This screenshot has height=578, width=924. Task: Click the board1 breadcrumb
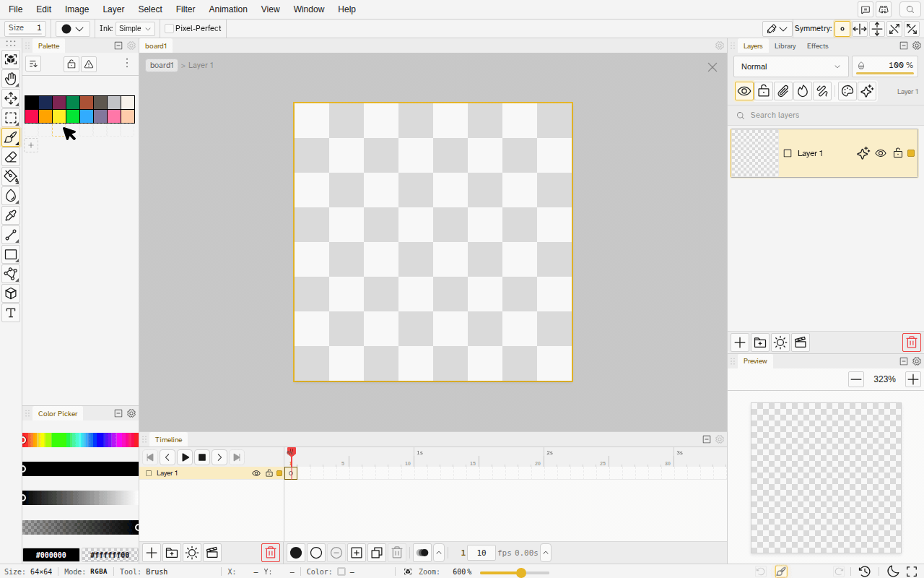click(x=162, y=65)
